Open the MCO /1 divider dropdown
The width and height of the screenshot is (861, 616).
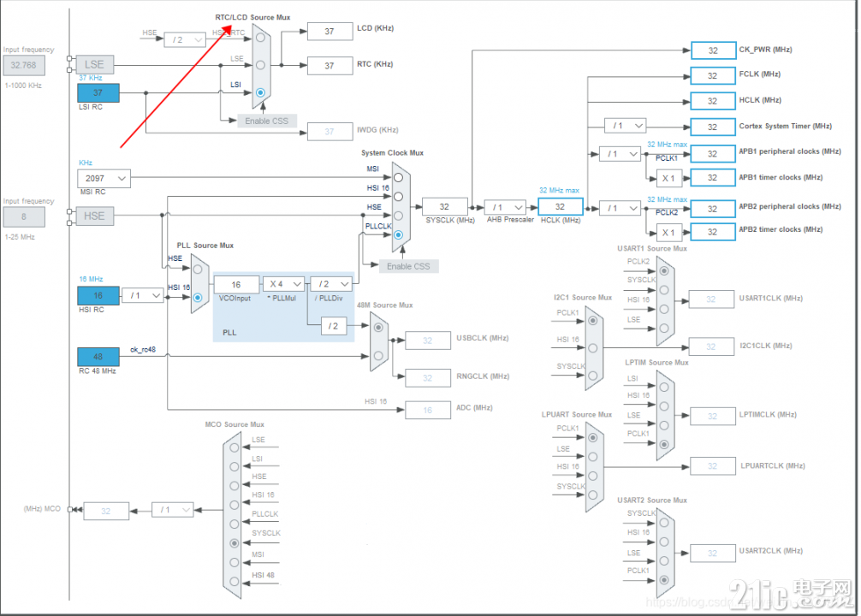click(x=172, y=510)
